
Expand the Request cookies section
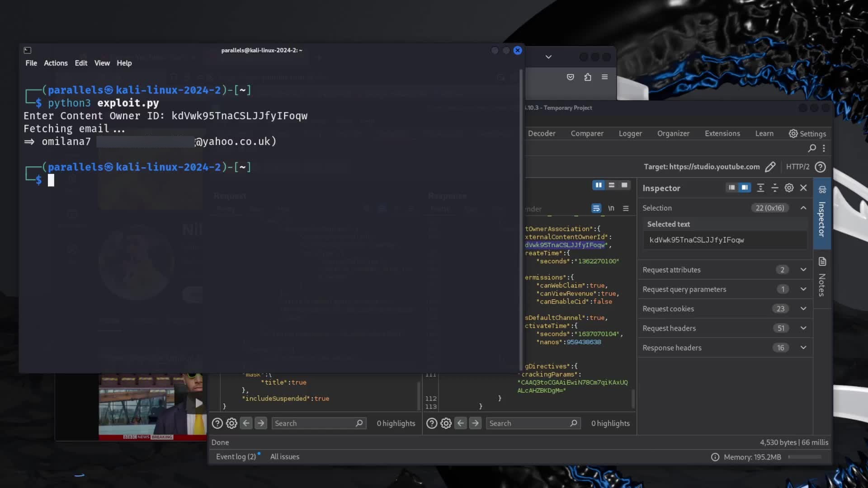pyautogui.click(x=803, y=309)
